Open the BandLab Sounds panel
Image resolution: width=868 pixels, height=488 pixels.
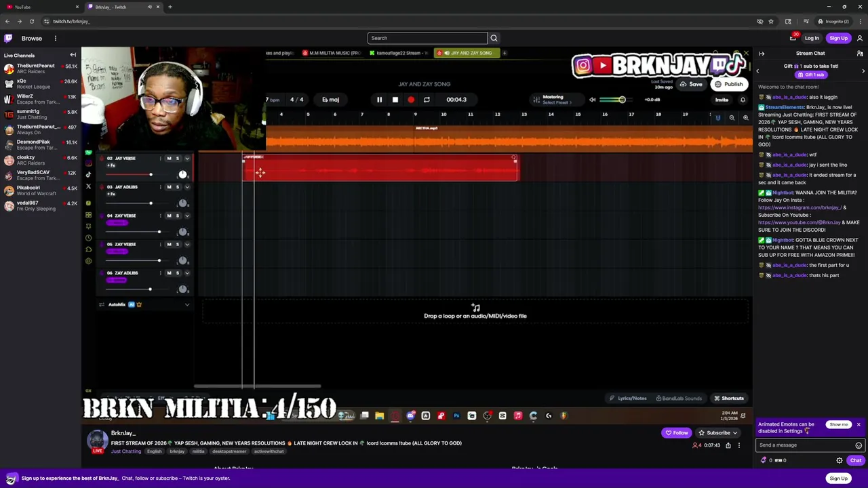[x=679, y=399]
